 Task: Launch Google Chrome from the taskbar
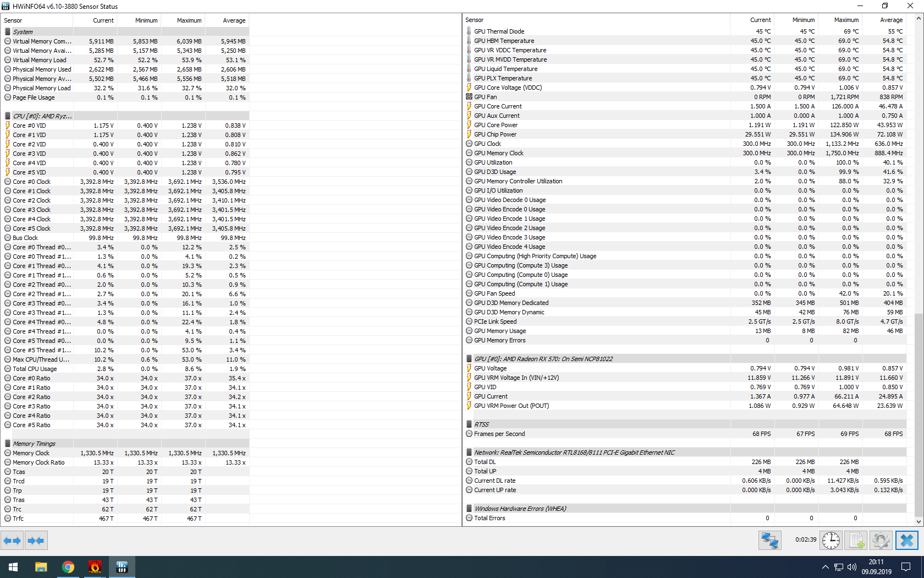point(68,567)
